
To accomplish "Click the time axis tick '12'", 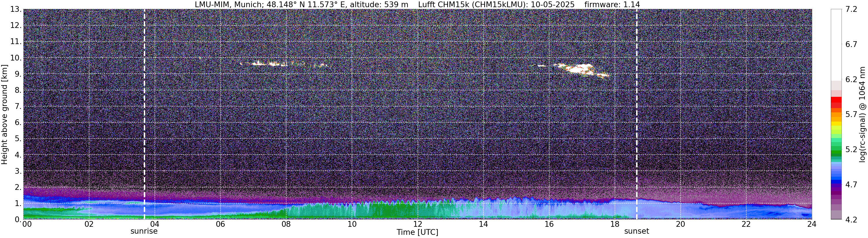I will [417, 224].
